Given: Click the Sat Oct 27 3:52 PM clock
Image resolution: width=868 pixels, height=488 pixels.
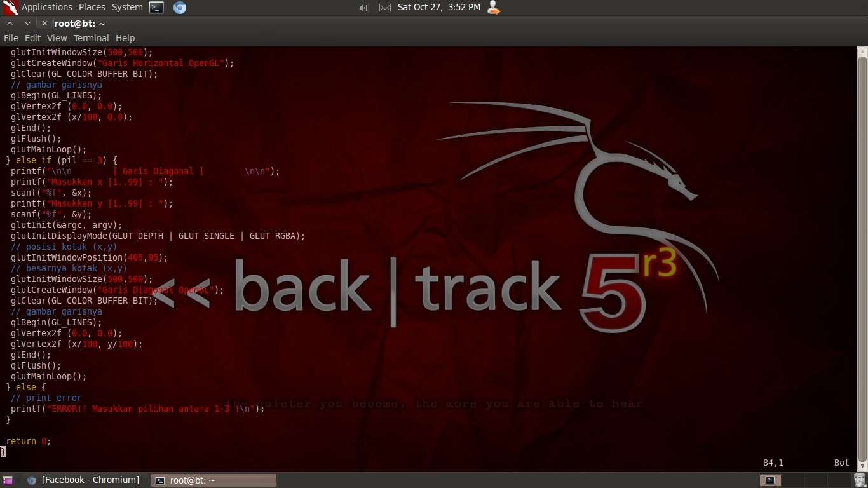Looking at the screenshot, I should coord(439,7).
